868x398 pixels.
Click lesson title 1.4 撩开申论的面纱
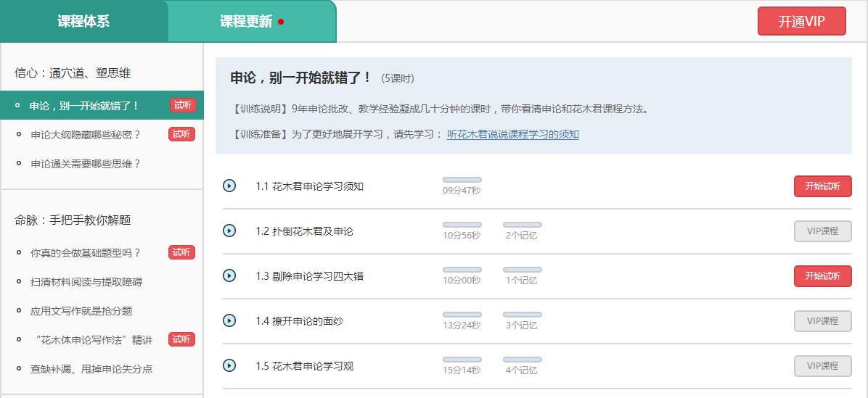[x=300, y=320]
